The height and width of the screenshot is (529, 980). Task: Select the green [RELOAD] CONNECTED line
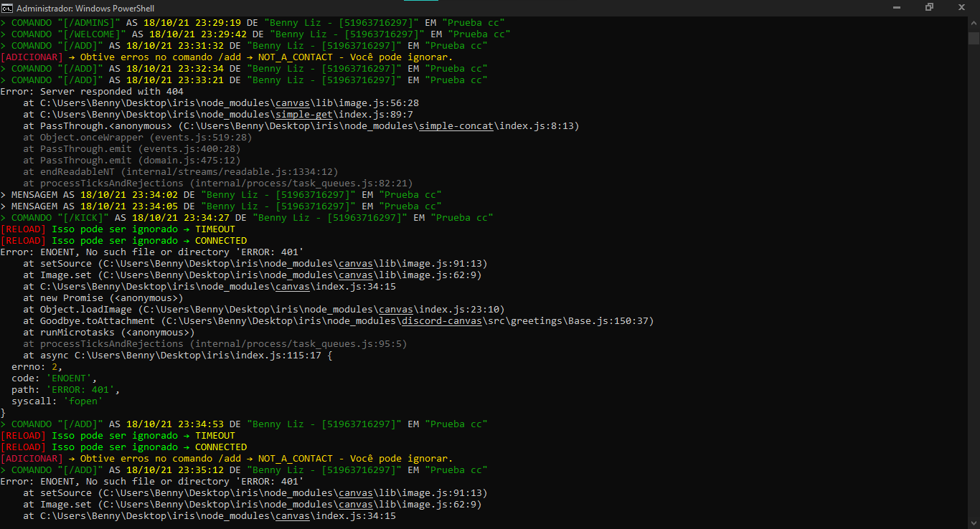117,240
